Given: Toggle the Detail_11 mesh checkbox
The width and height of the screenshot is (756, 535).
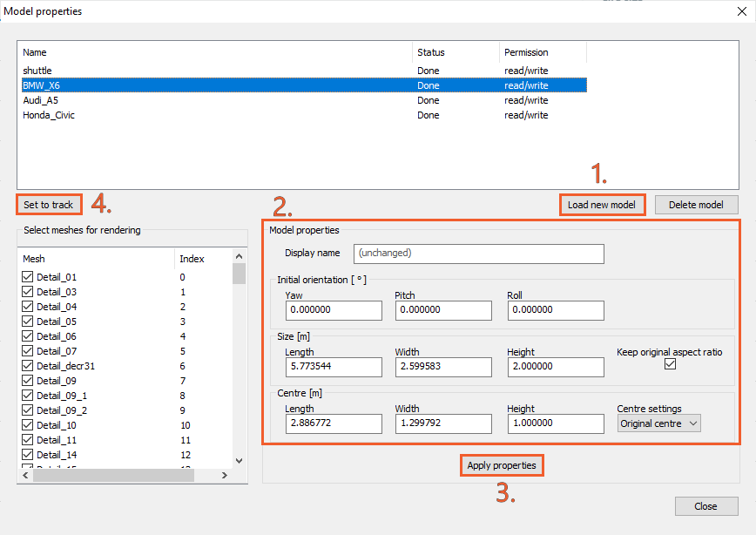Looking at the screenshot, I should (x=28, y=440).
